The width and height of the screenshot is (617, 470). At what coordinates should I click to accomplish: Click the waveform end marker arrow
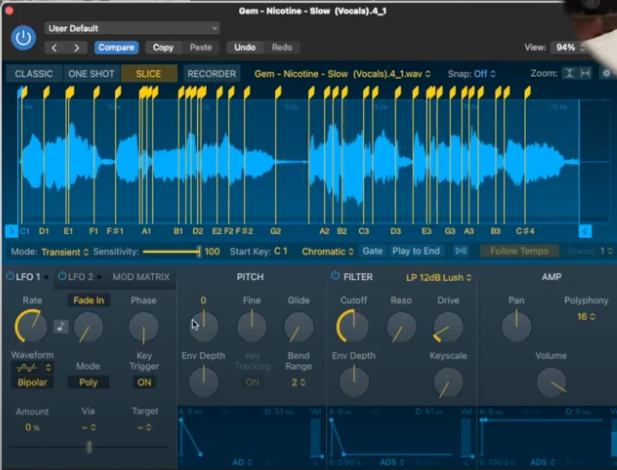click(585, 231)
